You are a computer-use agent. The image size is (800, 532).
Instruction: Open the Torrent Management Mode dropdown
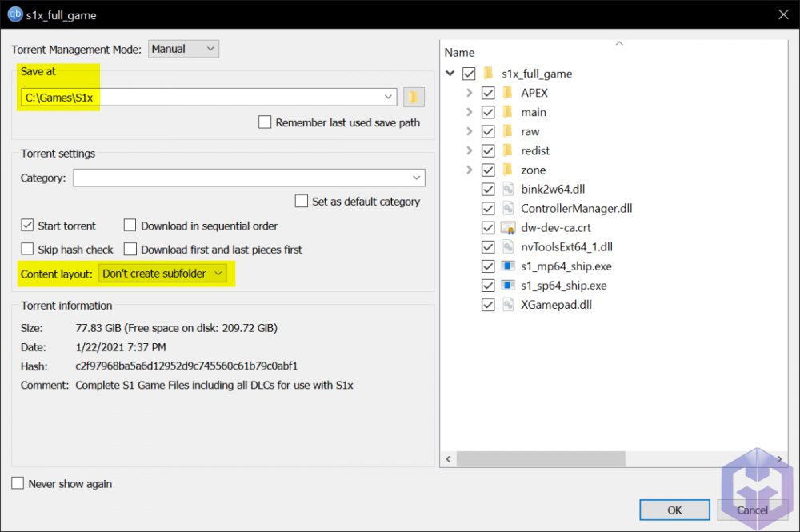pyautogui.click(x=183, y=49)
